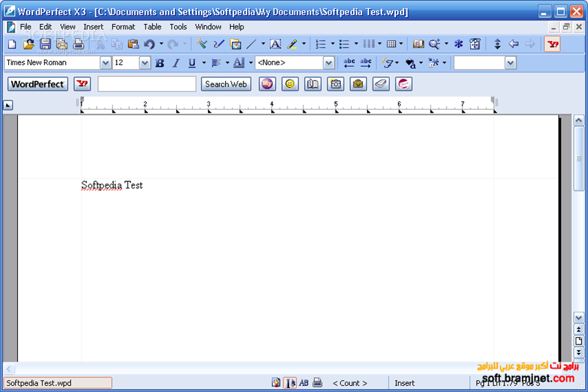Click the Yahoo search input field
Screen dimensions: 588x392
tap(147, 84)
